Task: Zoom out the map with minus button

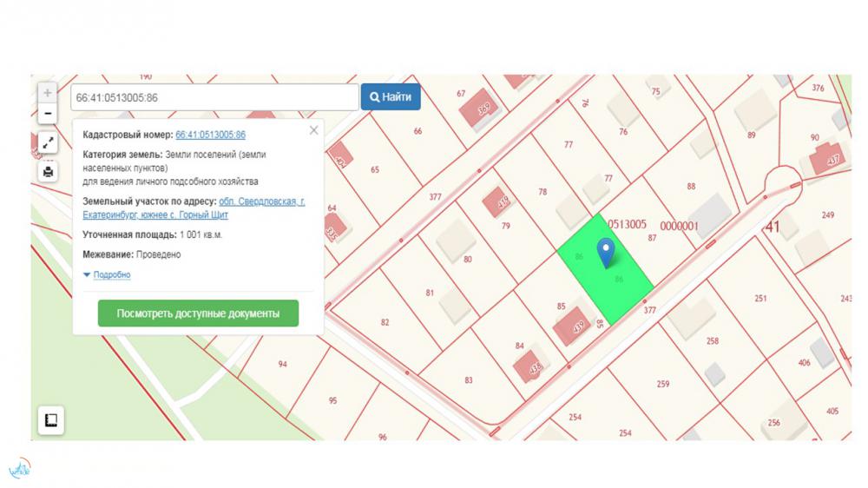Action: [x=48, y=114]
